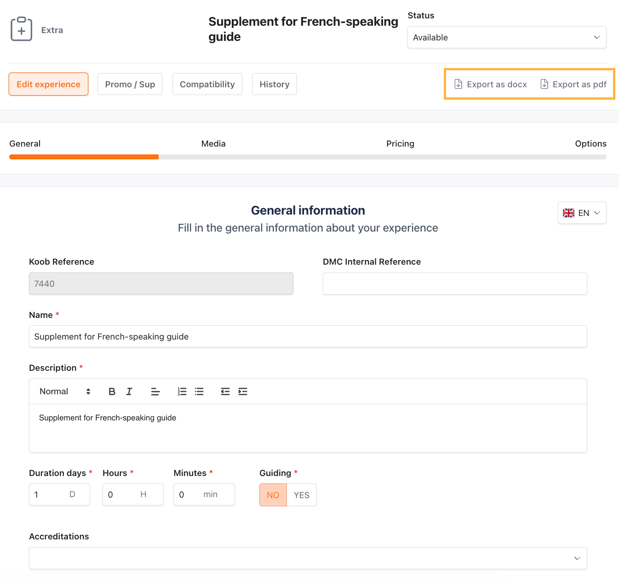Set Guiding to NO

[273, 495]
